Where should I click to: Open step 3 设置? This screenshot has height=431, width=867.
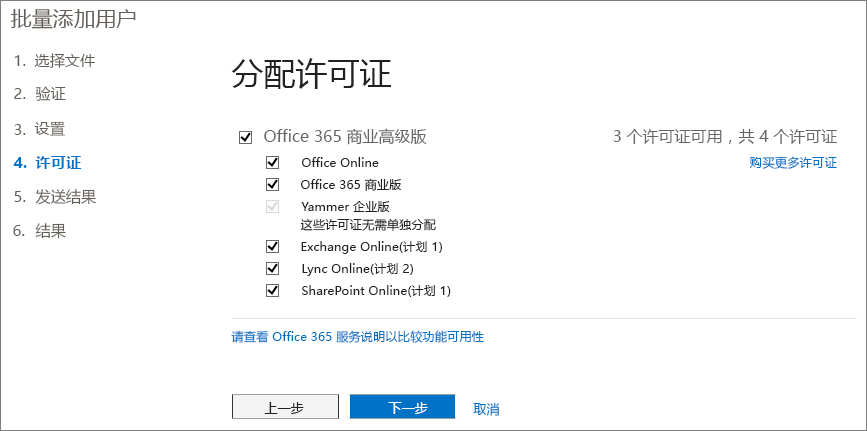(x=40, y=128)
